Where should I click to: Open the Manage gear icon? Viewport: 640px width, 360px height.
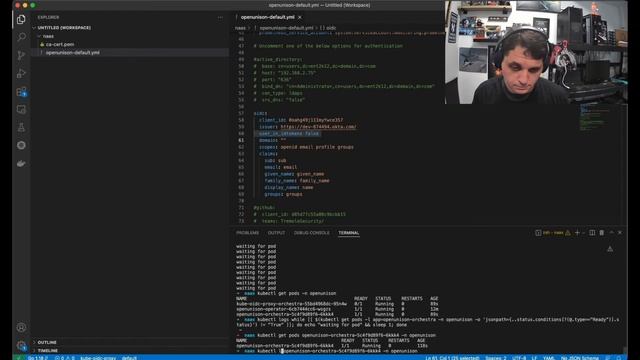(x=21, y=345)
